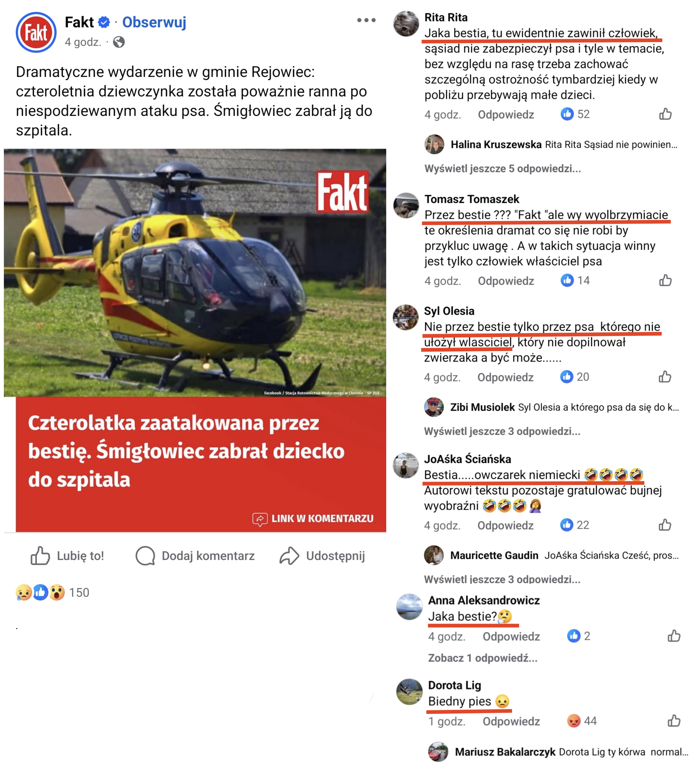
Task: Open the post reactions summary showing 150
Action: [x=52, y=592]
